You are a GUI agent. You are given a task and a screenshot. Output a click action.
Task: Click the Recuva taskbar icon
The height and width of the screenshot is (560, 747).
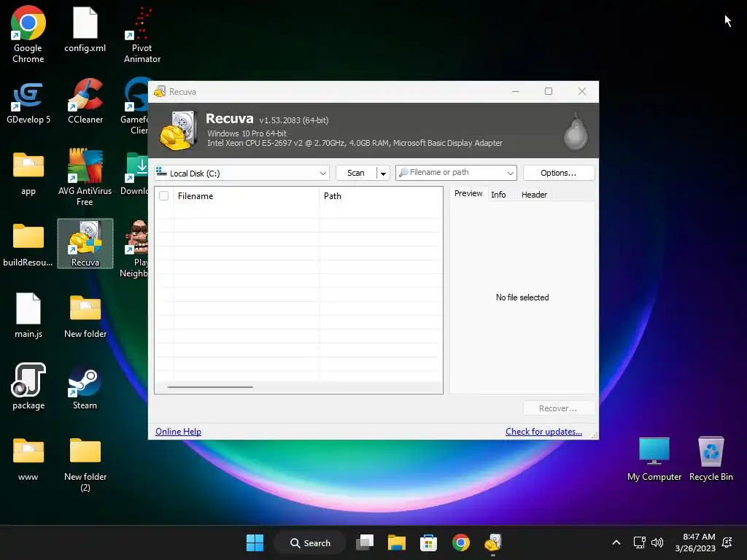[x=493, y=542]
